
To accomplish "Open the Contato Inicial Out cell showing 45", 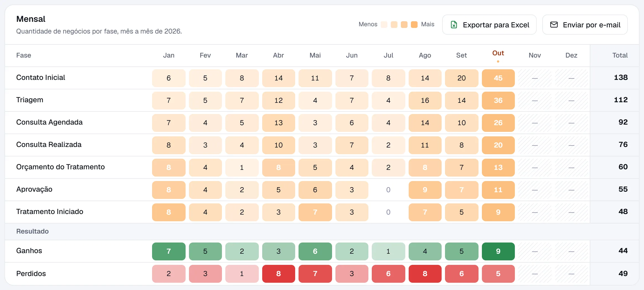I will pos(498,78).
